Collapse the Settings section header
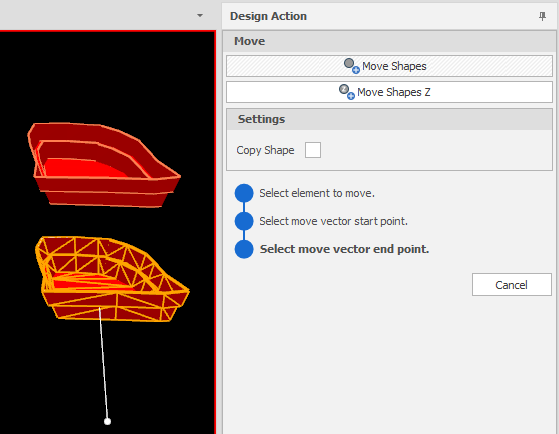559x434 pixels. tap(389, 119)
